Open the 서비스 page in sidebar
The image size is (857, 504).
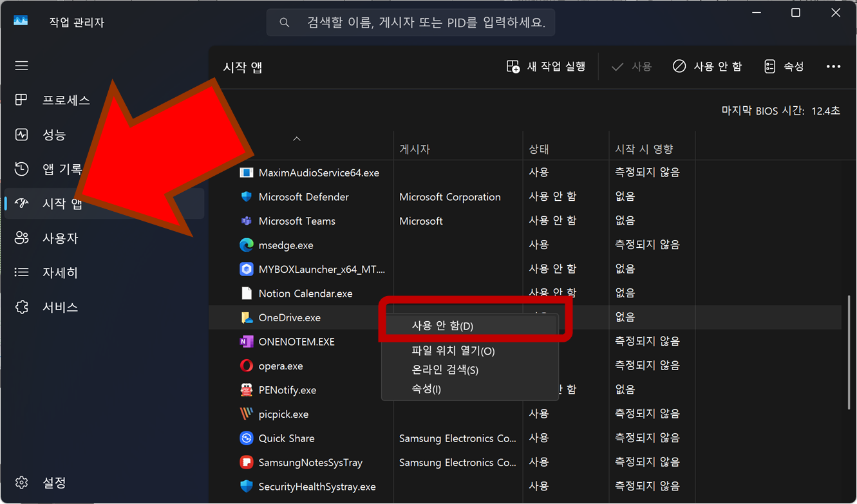pos(104,307)
